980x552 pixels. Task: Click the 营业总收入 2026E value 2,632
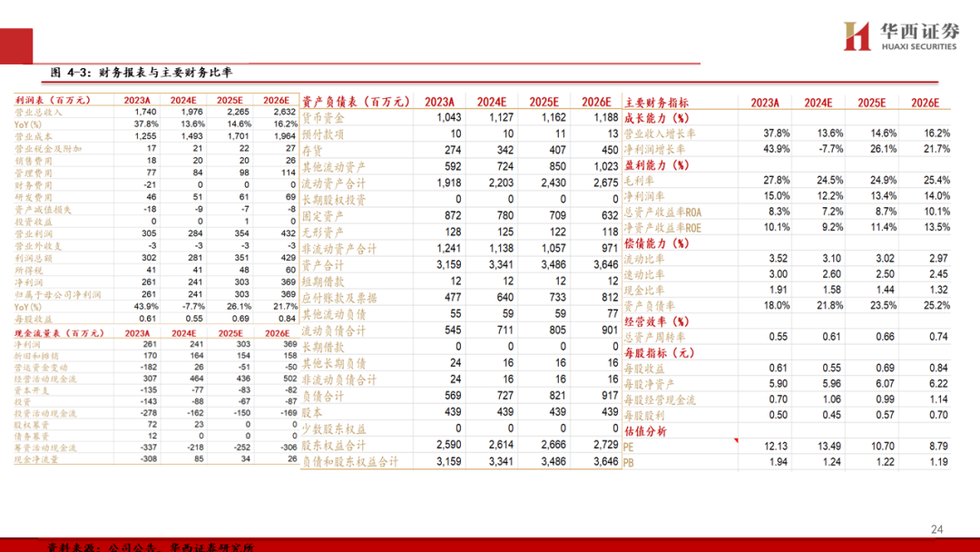284,112
